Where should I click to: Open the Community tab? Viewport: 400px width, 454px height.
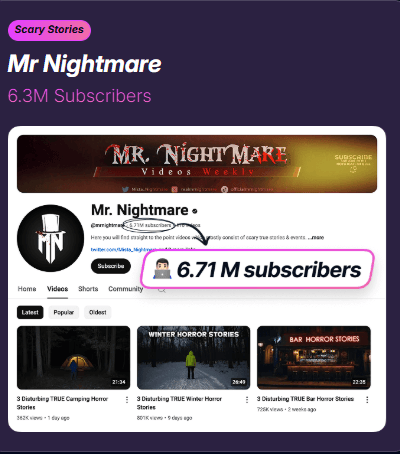126,289
